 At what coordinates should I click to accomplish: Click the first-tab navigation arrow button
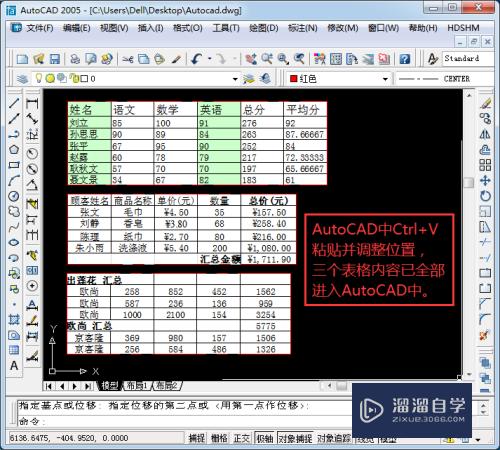[49, 386]
